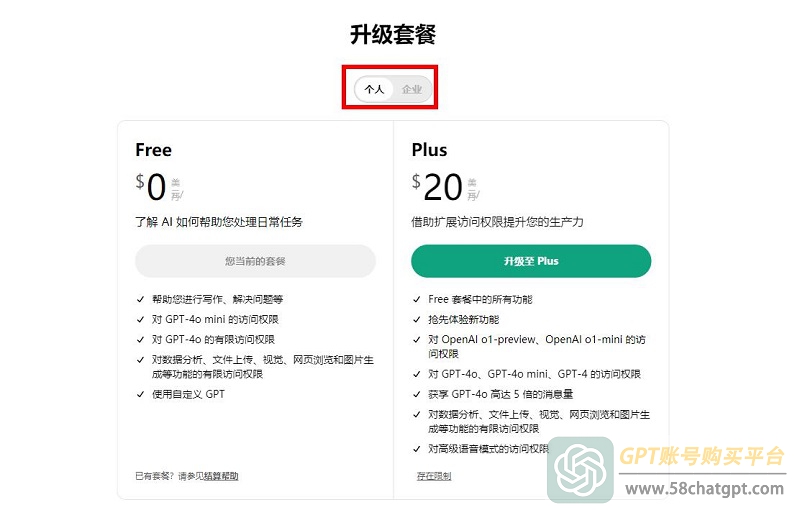Click the ChatGPT logo watermark icon
This screenshot has width=800, height=510.
[580, 470]
